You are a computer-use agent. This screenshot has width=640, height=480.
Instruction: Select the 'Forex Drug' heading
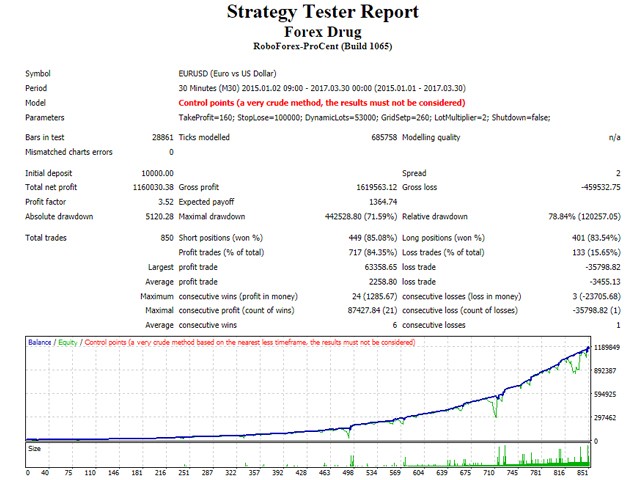click(x=322, y=32)
